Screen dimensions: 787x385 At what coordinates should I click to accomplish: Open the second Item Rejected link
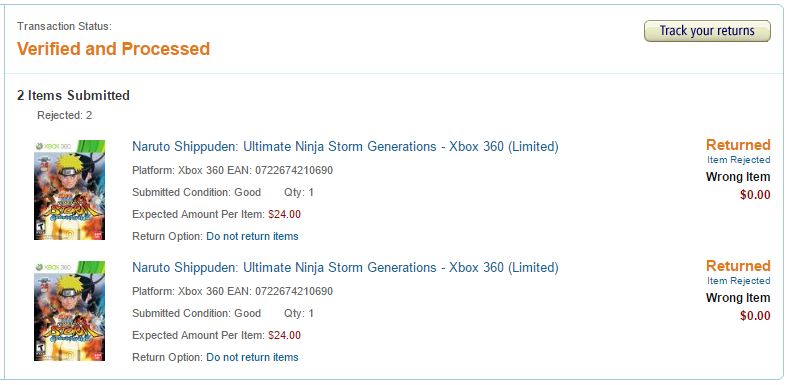pos(738,281)
